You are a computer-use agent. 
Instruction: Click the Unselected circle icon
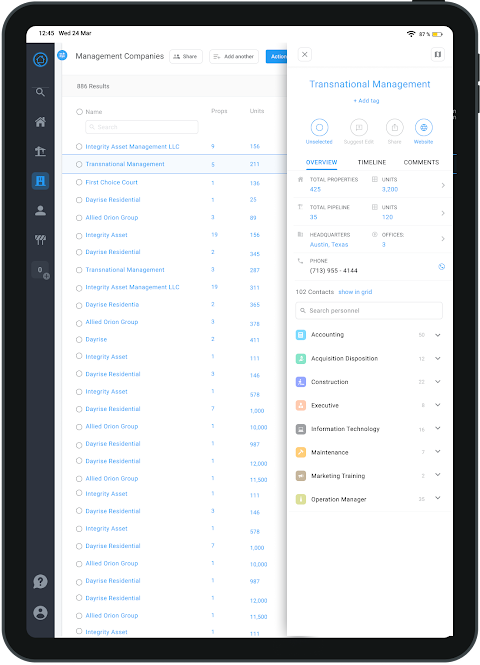coord(319,127)
